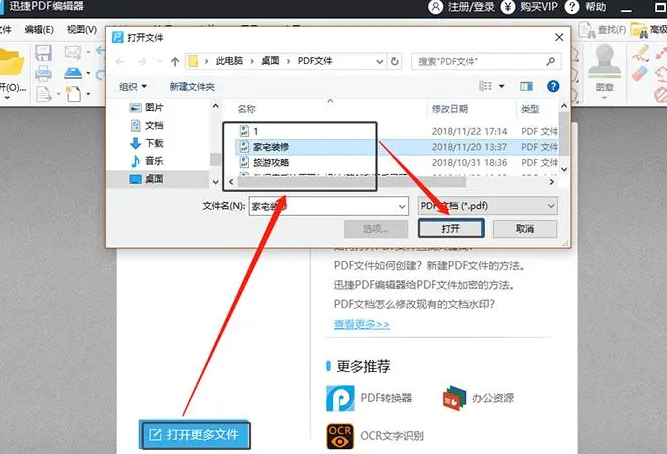Click the blue Scanner icon in the toolbar
This screenshot has height=454, width=667.
pyautogui.click(x=73, y=73)
